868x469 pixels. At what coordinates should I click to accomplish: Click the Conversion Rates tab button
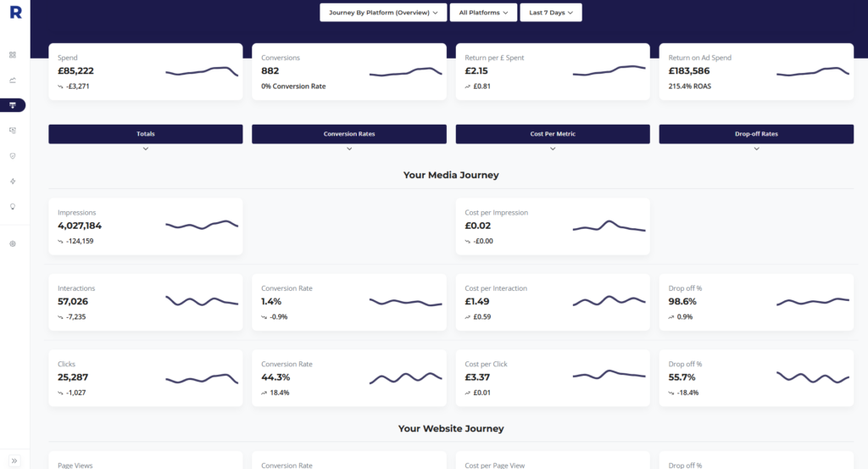(349, 134)
